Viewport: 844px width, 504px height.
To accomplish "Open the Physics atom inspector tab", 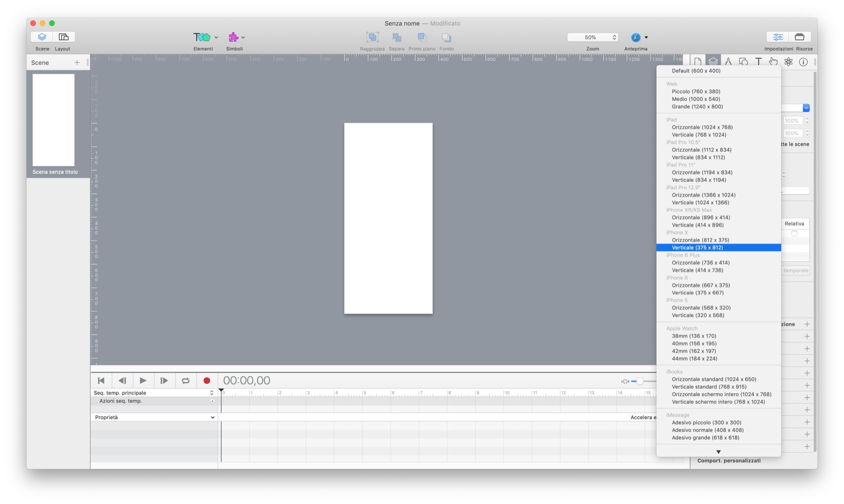I will 788,62.
